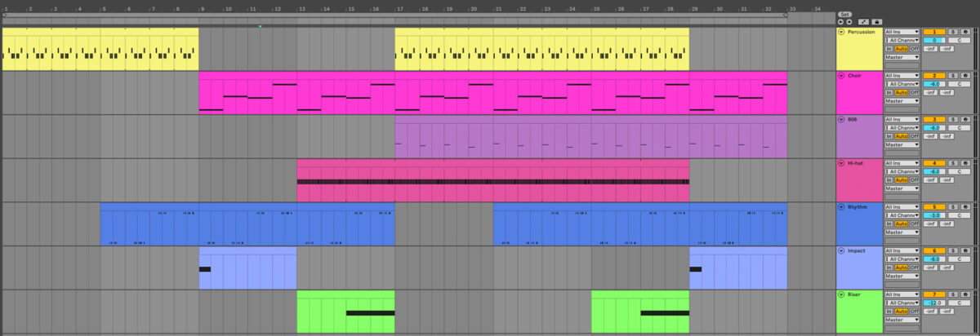Click the loop brace above the arrangement
Image resolution: width=980 pixels, height=336 pixels.
pos(394,15)
